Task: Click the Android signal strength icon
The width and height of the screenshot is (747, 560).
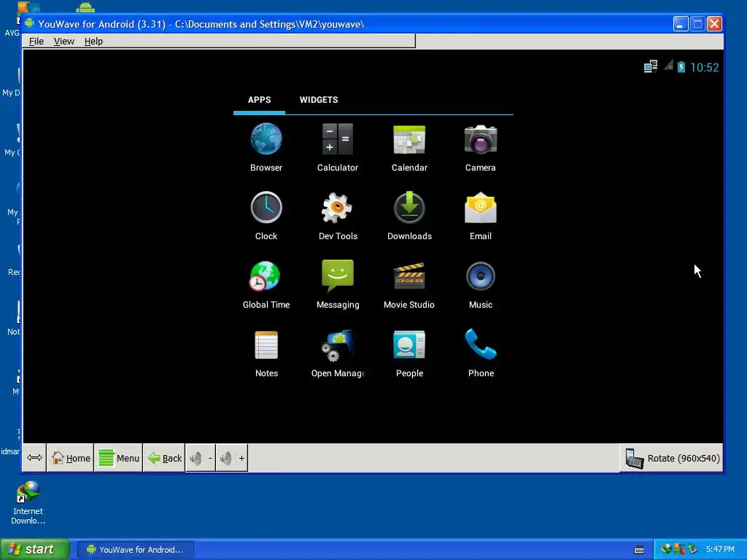Action: pyautogui.click(x=669, y=65)
